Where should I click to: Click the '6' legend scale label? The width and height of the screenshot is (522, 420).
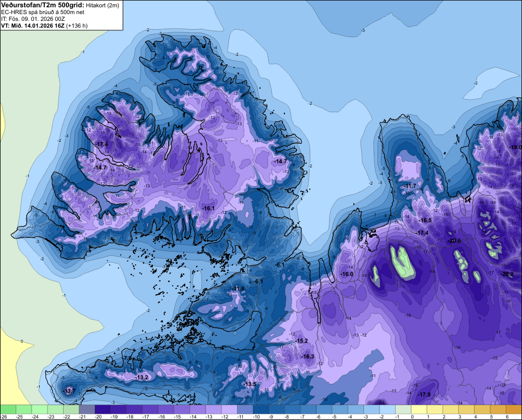tap(507, 417)
